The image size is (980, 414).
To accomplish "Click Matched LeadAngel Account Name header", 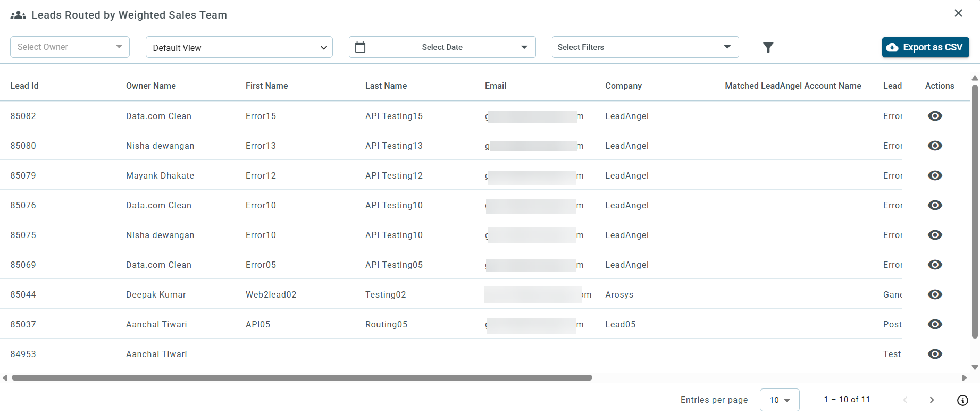I will pos(793,86).
